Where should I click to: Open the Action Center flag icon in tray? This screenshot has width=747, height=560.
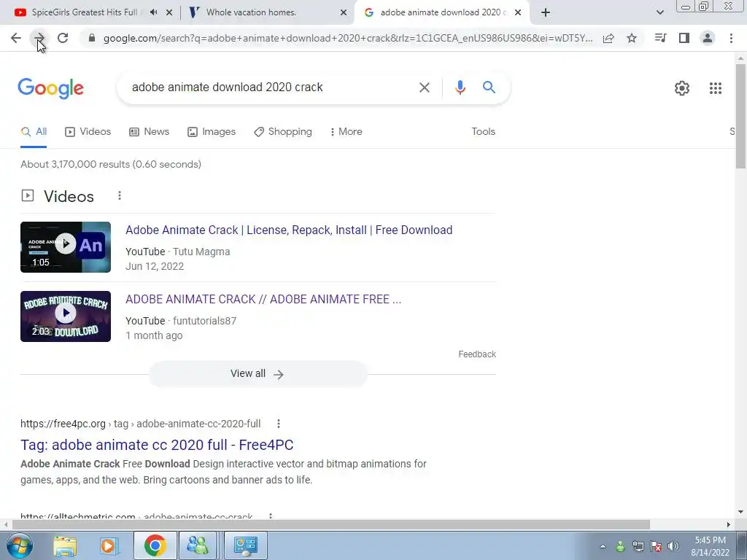[656, 546]
